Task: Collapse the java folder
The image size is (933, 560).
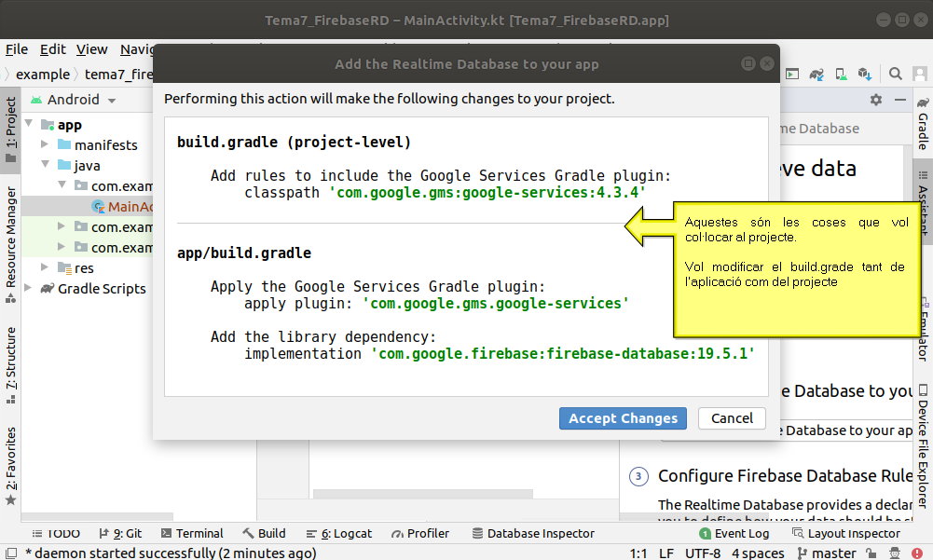Action: (46, 164)
